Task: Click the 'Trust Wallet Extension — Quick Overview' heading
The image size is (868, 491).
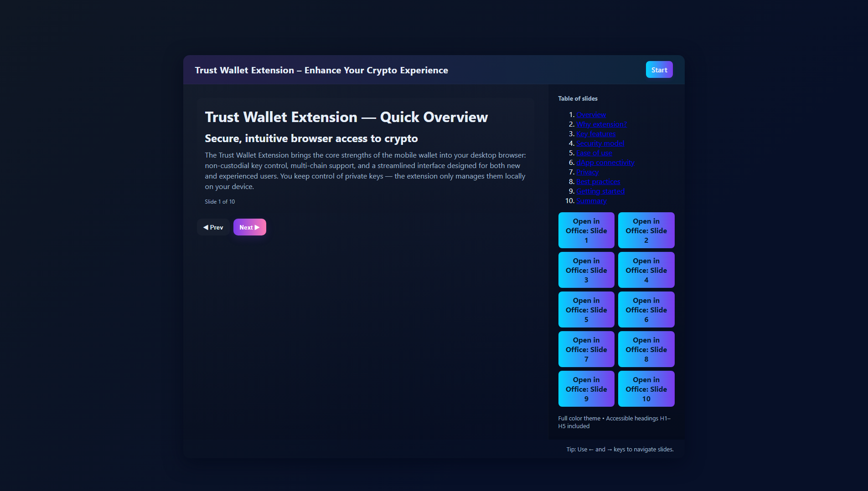Action: tap(346, 117)
